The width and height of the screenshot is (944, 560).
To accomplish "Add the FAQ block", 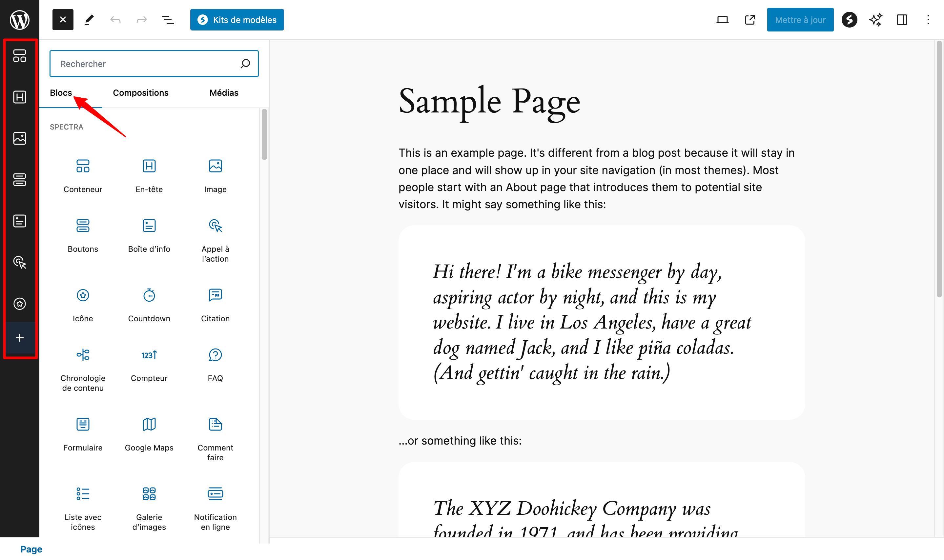I will [x=215, y=365].
